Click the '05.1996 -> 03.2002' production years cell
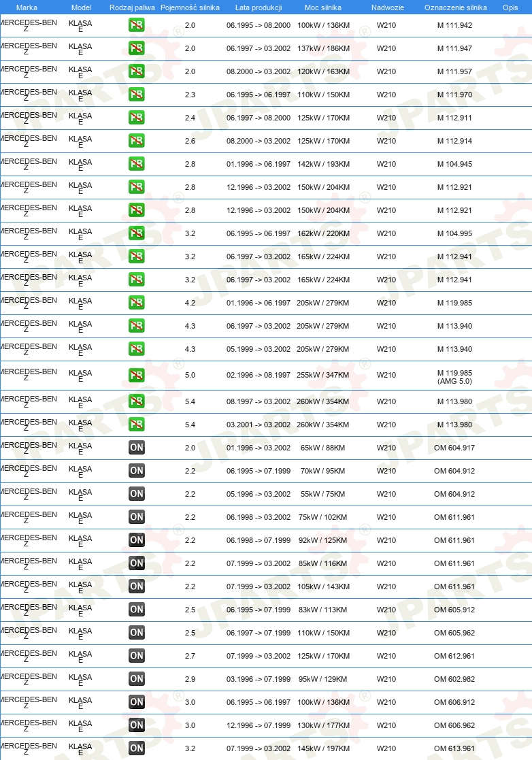532x760 pixels. pyautogui.click(x=259, y=494)
